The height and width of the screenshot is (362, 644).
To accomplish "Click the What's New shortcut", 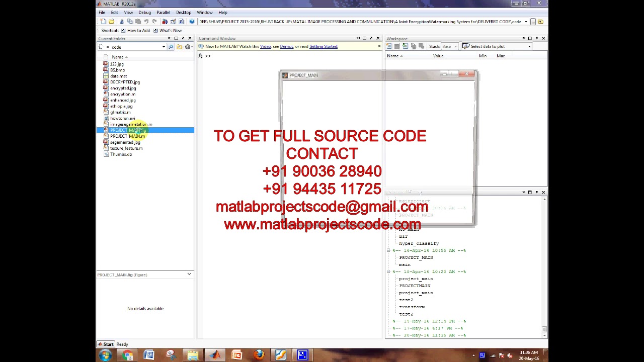I will click(168, 31).
